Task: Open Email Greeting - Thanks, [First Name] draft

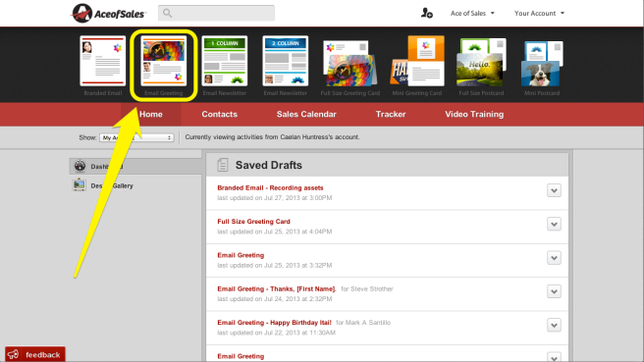Action: [x=277, y=288]
